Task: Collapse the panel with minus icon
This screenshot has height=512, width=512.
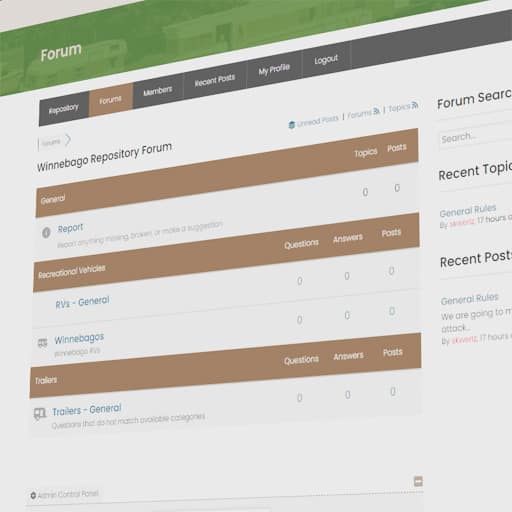Action: pos(418,481)
